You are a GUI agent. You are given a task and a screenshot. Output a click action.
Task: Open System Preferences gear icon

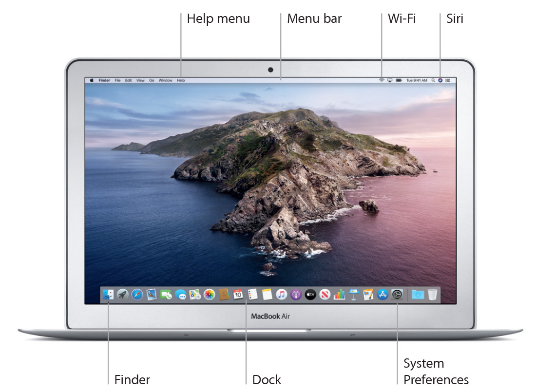397,295
